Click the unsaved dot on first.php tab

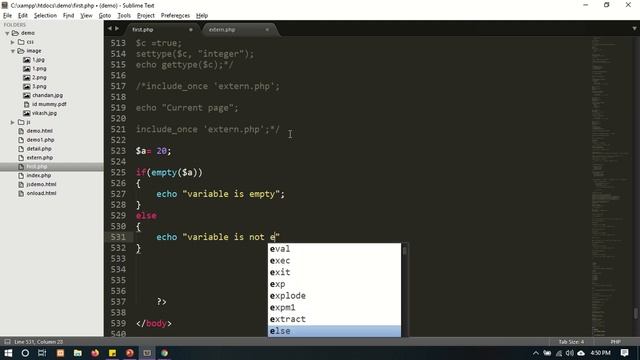[191, 29]
